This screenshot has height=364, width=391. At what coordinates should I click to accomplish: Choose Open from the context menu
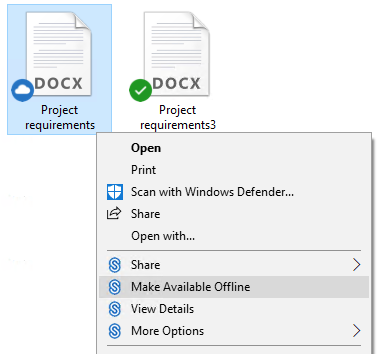click(x=234, y=148)
